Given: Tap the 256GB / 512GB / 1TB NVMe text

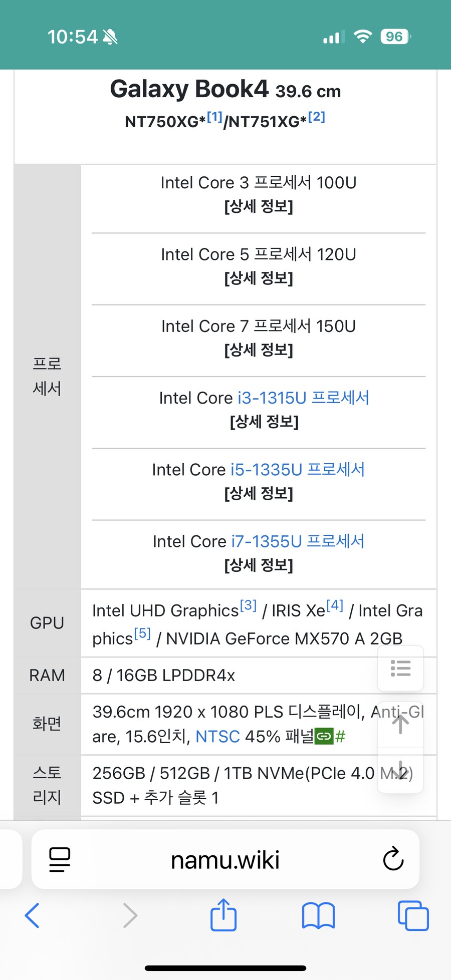Looking at the screenshot, I should click(x=253, y=773).
